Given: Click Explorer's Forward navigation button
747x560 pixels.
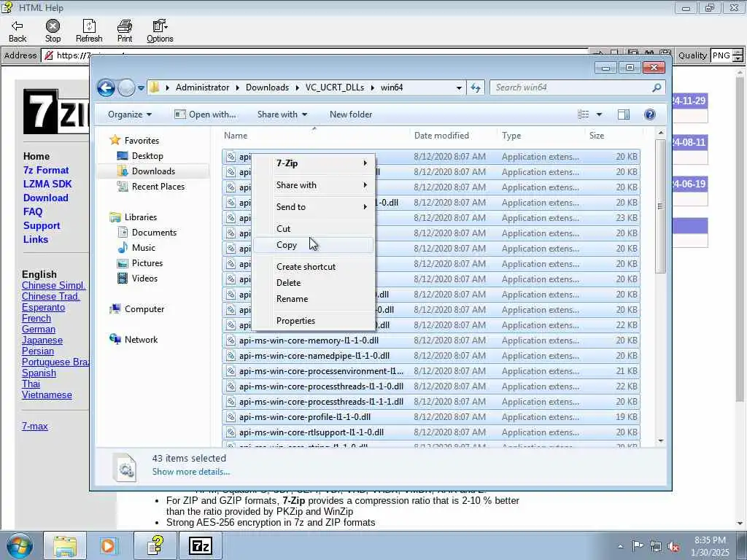Looking at the screenshot, I should tap(126, 87).
